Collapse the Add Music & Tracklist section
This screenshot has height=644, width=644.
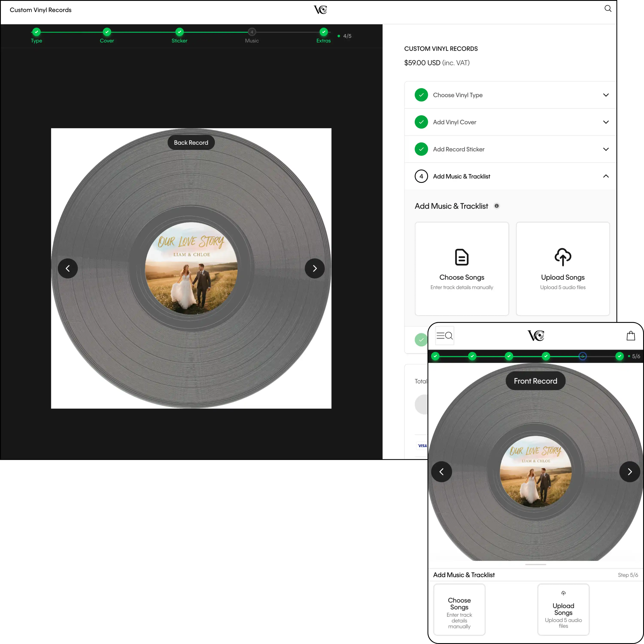coord(606,176)
